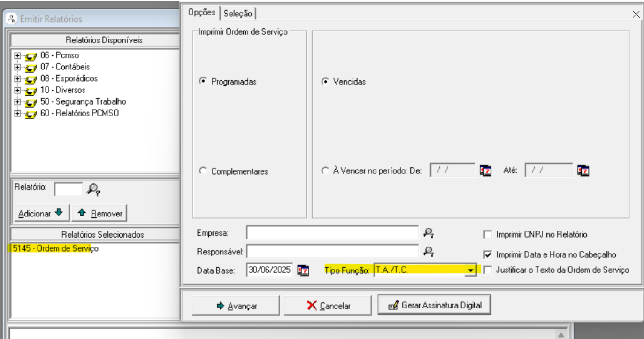This screenshot has height=339, width=644.
Task: Switch to the Opções tab
Action: click(x=201, y=13)
